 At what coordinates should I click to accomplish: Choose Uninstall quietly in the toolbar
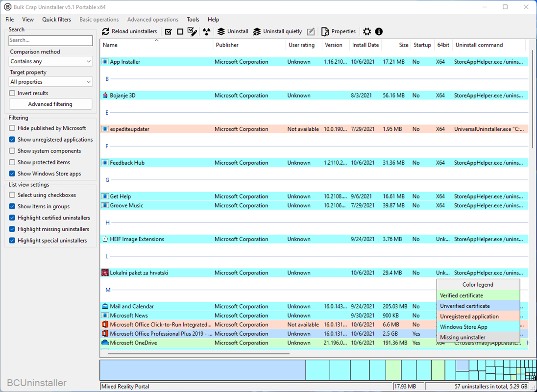[277, 31]
